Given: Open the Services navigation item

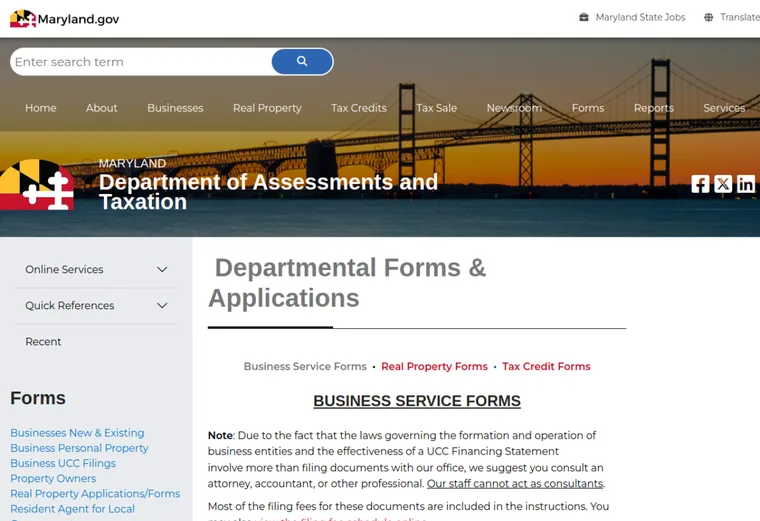Looking at the screenshot, I should point(724,108).
